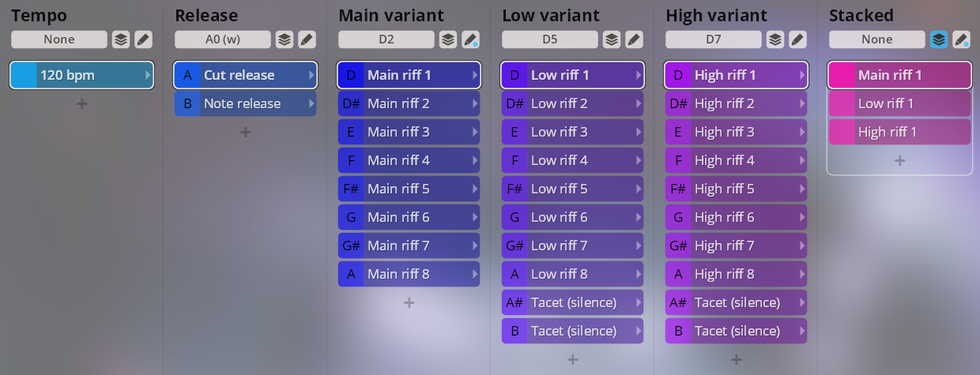The width and height of the screenshot is (980, 375).
Task: Click the stack layers icon in High variant
Action: point(775,39)
